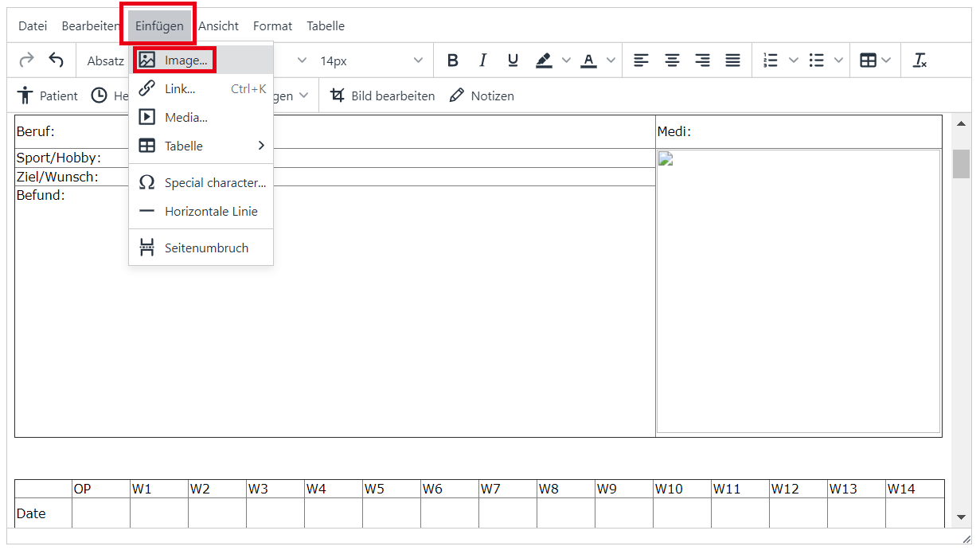Image resolution: width=980 pixels, height=550 pixels.
Task: Open the highlight color dropdown arrow
Action: 566,60
